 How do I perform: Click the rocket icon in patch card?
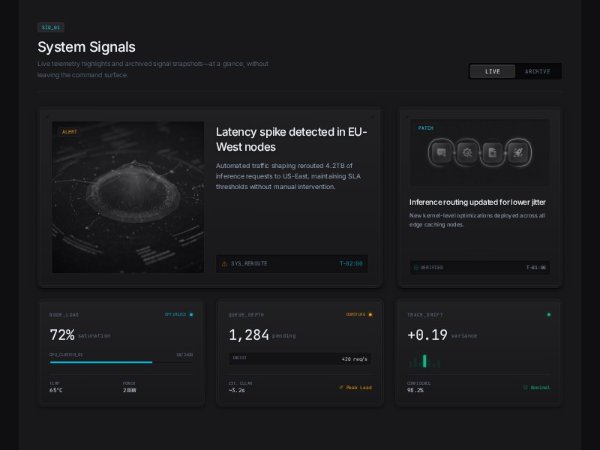(518, 153)
